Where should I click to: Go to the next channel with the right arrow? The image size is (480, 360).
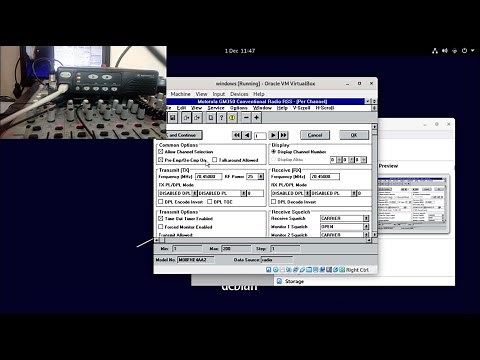pyautogui.click(x=273, y=135)
